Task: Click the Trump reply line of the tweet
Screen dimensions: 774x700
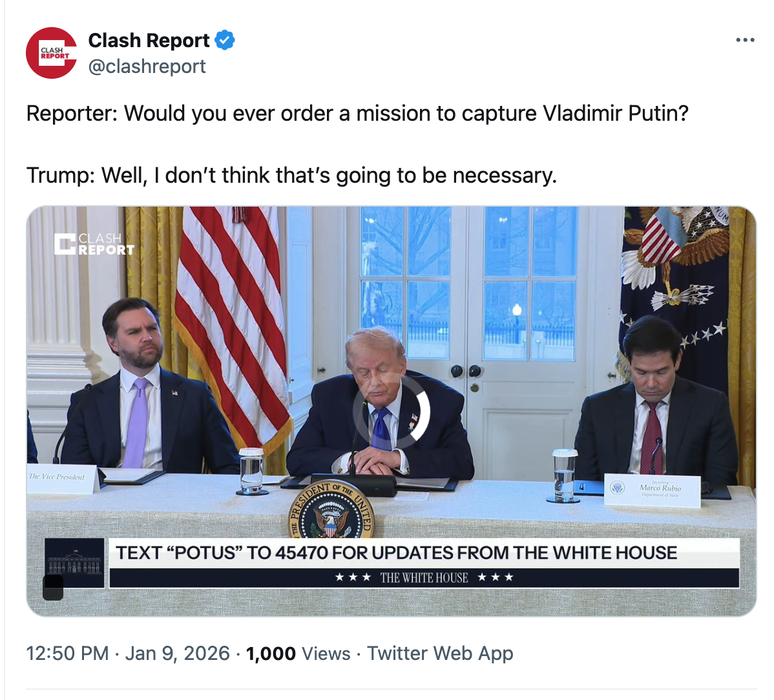Action: coord(291,175)
